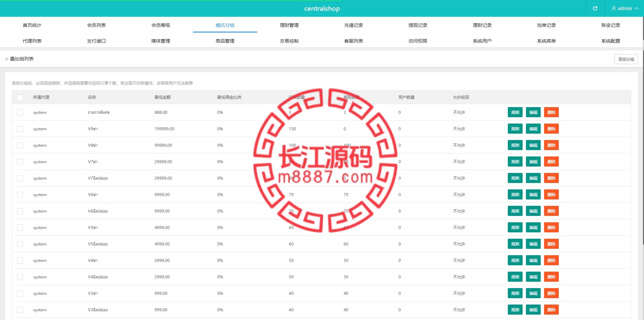Click the 叠加组列表 breadcrumb title
Viewport: 644px width, 320px height.
point(22,59)
